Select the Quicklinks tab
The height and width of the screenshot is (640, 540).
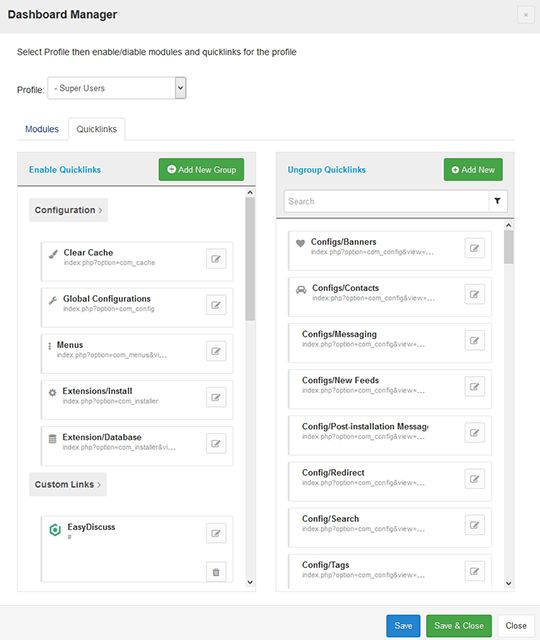97,129
